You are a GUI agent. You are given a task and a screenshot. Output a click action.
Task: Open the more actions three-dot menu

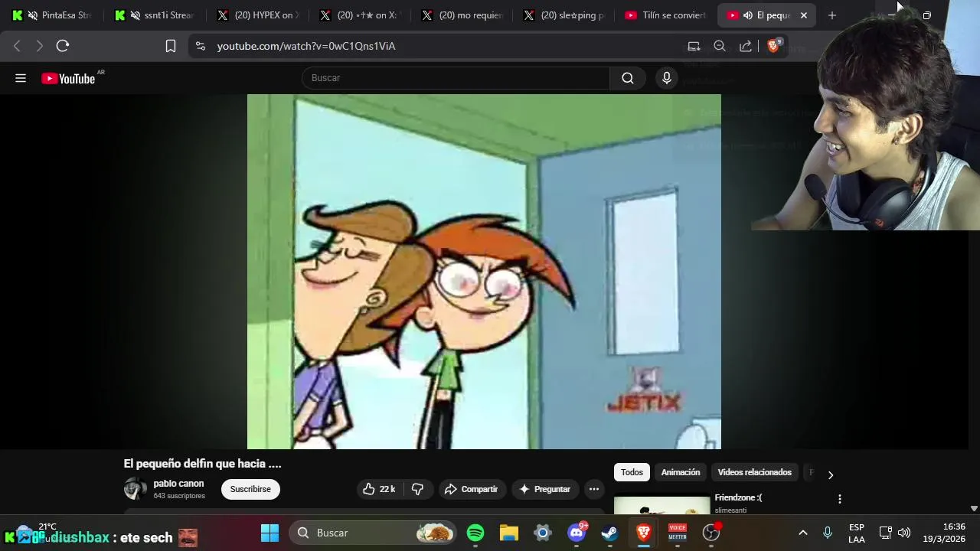click(594, 489)
